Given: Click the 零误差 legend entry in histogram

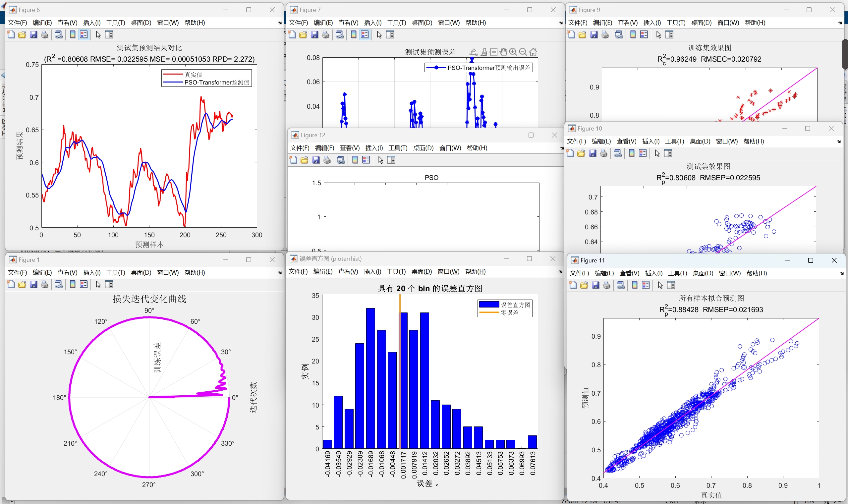Looking at the screenshot, I should coord(509,313).
